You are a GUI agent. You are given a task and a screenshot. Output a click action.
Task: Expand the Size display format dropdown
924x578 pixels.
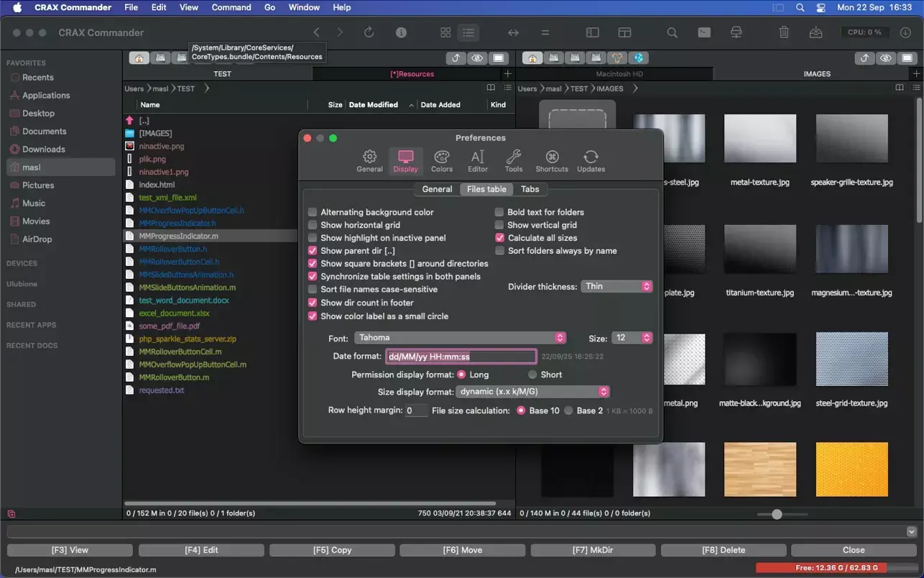tap(532, 392)
